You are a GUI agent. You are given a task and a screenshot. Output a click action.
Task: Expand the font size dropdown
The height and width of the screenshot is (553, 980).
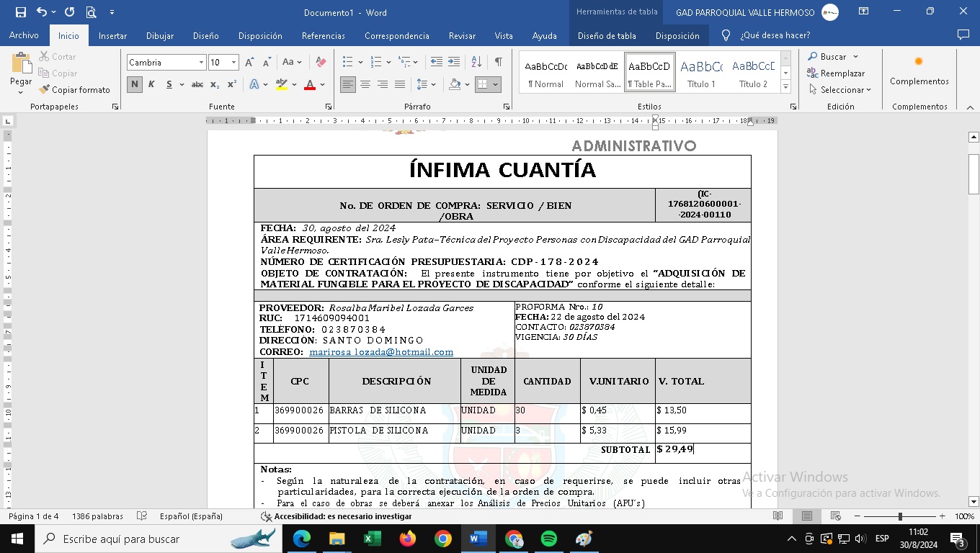(233, 63)
